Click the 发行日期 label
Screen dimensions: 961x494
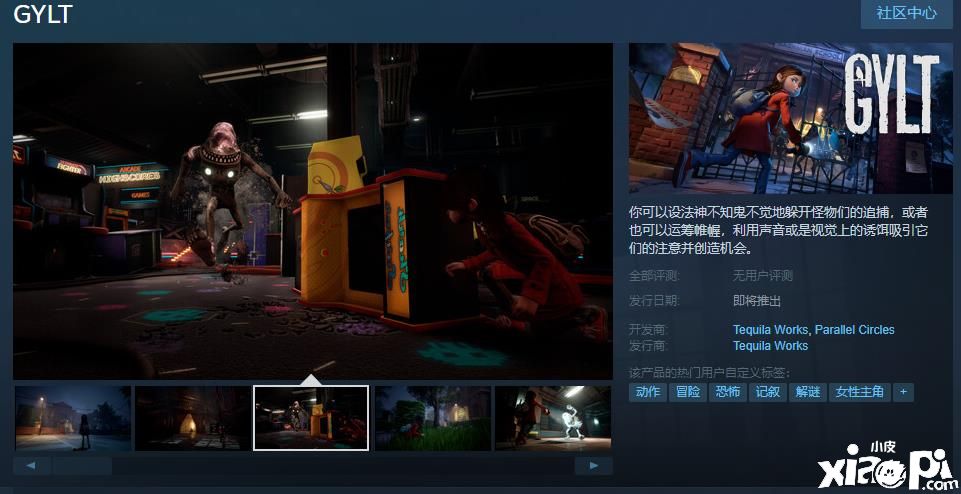point(654,301)
